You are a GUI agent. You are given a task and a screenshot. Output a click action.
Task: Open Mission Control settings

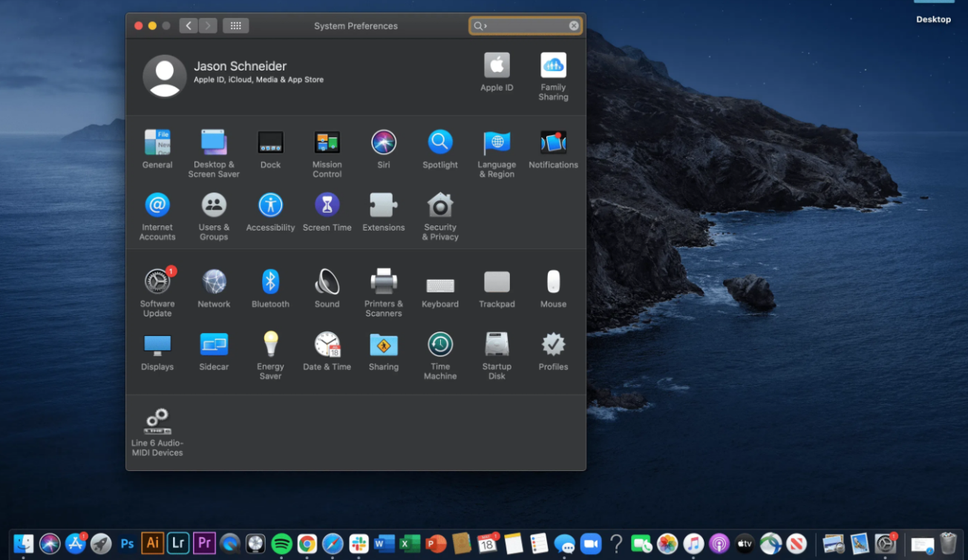coord(327,142)
